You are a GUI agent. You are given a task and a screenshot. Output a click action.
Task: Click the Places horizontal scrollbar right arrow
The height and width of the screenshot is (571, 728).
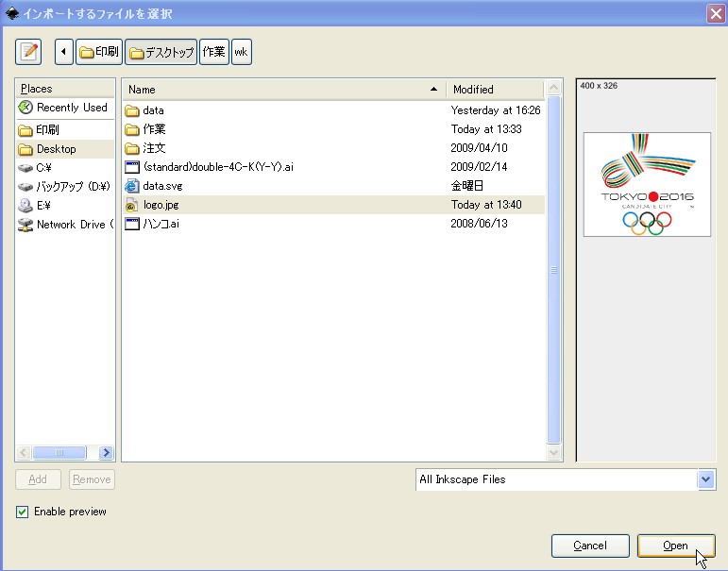click(x=106, y=453)
